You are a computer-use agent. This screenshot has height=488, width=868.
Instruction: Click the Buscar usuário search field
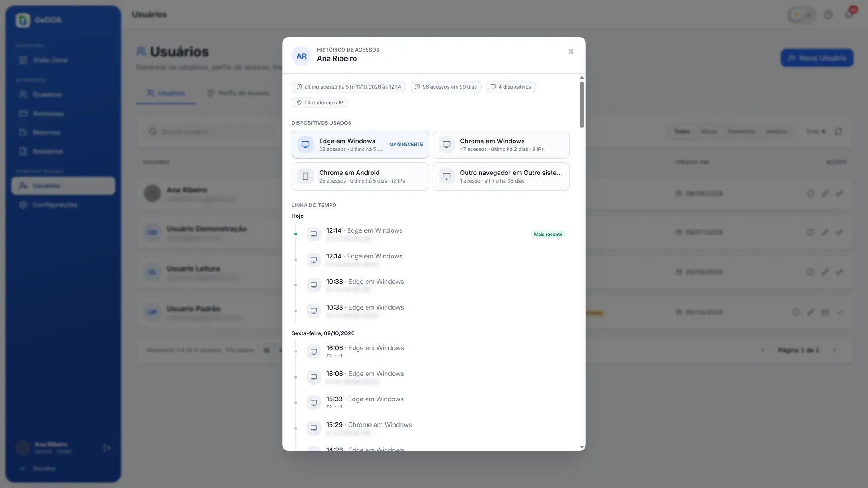point(212,131)
